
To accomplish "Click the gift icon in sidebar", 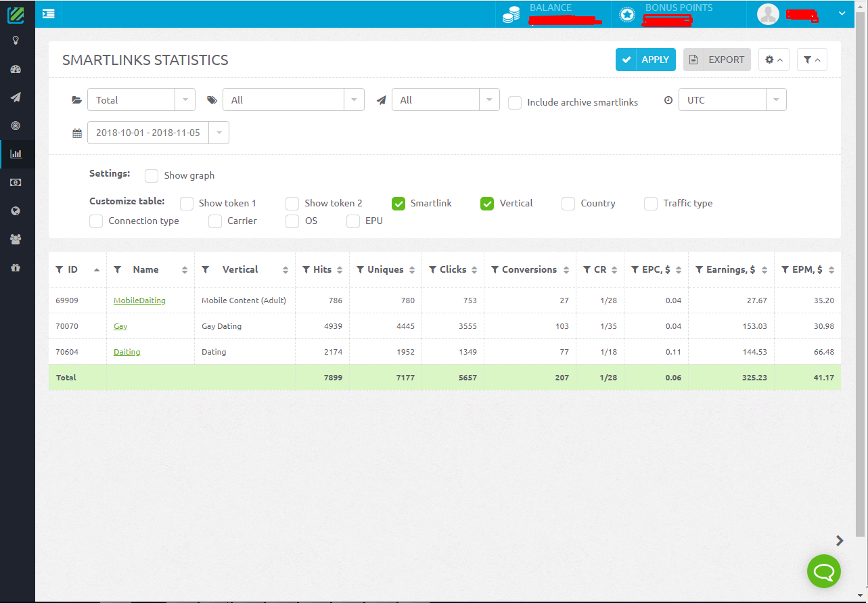I will (16, 268).
